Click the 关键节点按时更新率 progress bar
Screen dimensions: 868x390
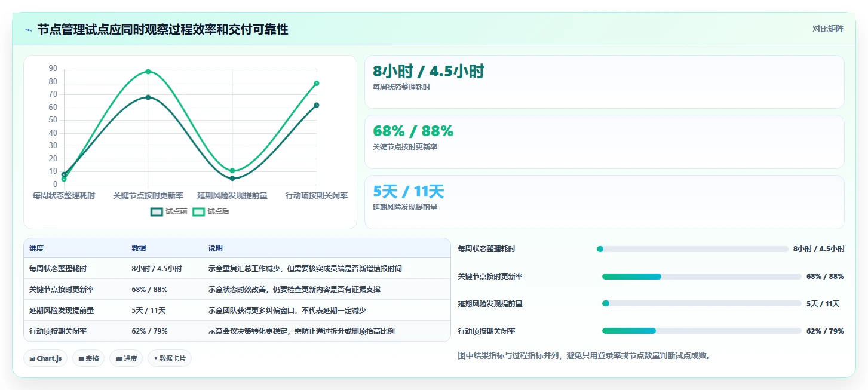coord(701,277)
